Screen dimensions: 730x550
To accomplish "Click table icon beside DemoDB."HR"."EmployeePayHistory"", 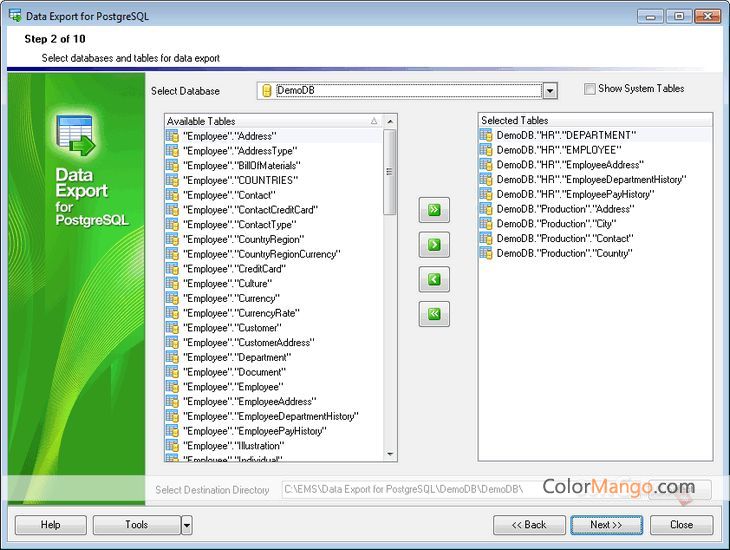I will (x=486, y=194).
